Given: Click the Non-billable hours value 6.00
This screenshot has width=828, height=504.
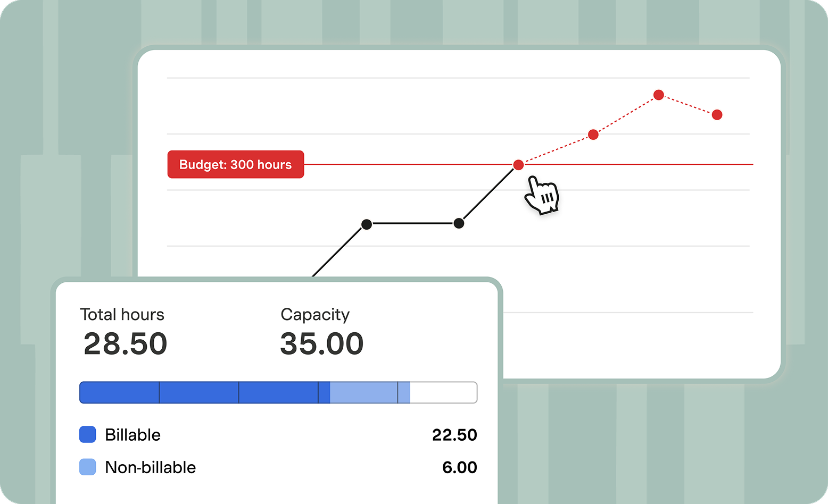Looking at the screenshot, I should pyautogui.click(x=460, y=467).
